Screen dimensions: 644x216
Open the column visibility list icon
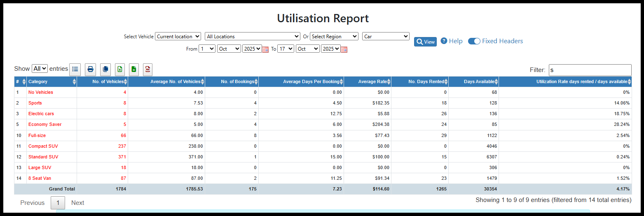click(75, 69)
